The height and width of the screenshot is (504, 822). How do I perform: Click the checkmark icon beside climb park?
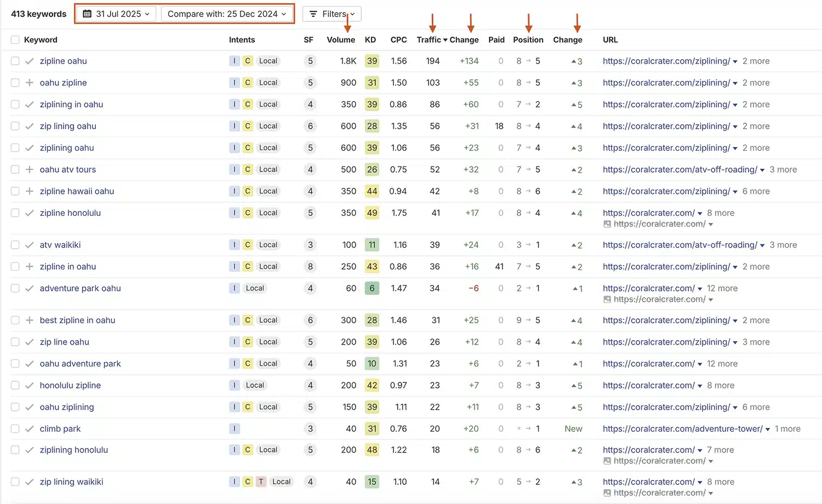(x=30, y=428)
